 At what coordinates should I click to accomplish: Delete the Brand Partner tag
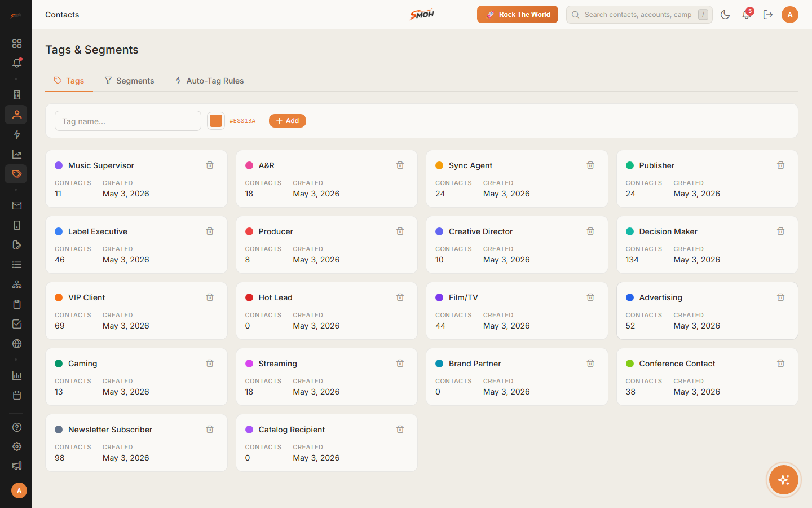pos(590,364)
